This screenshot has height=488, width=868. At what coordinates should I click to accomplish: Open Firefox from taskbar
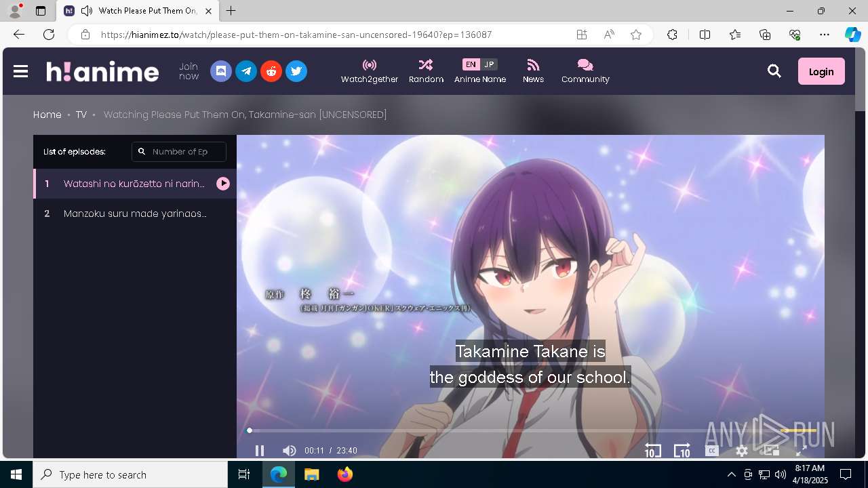pos(345,474)
